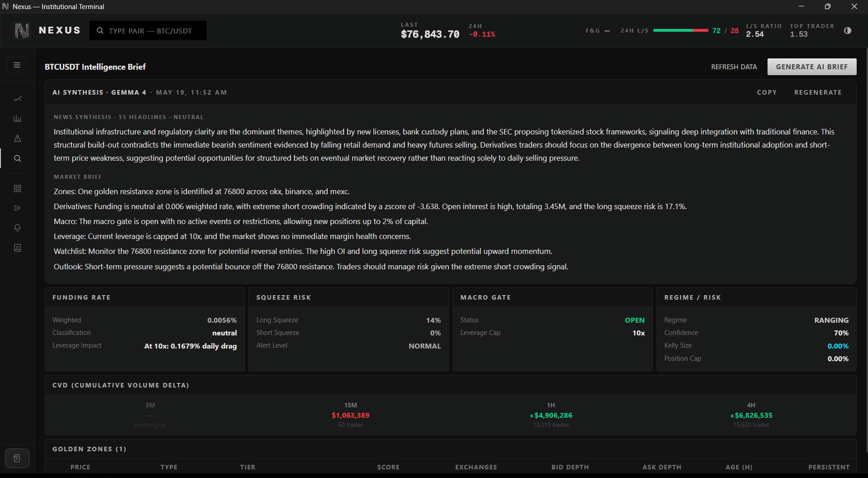Screen dimensions: 868x478
Task: Click the PERSISTENT column header
Action: coord(829,467)
